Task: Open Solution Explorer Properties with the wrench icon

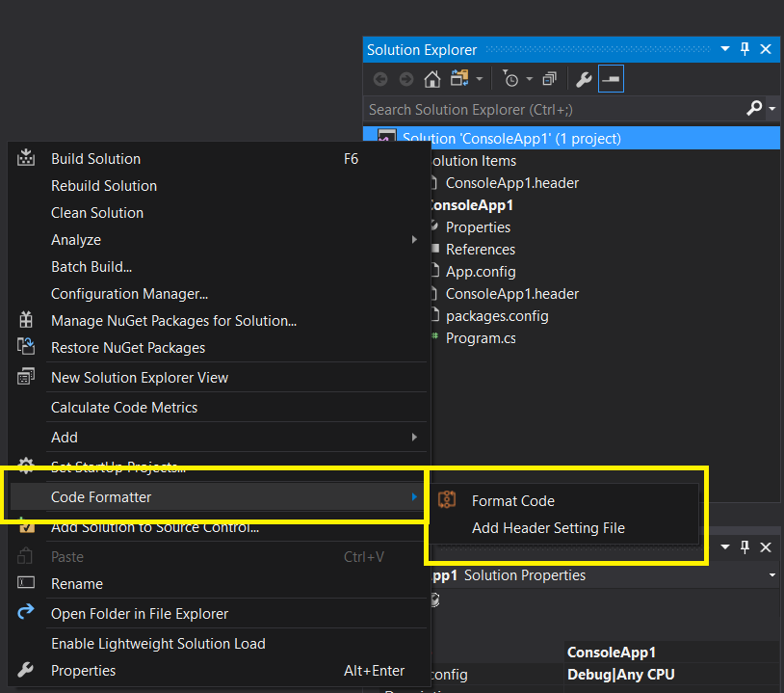Action: pos(584,79)
